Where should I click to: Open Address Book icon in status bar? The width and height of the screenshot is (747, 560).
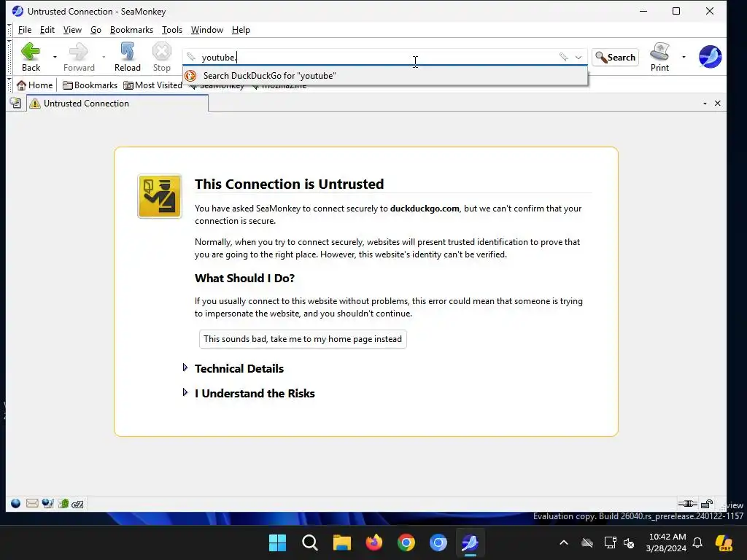[x=63, y=503]
